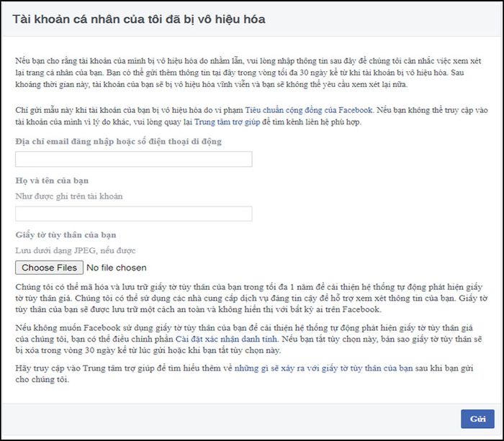
Task: Submit the form with the Gửi button
Action: pos(477,419)
